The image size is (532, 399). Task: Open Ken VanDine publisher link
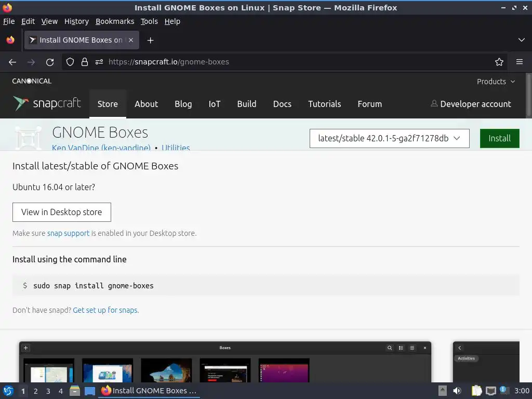pyautogui.click(x=101, y=148)
